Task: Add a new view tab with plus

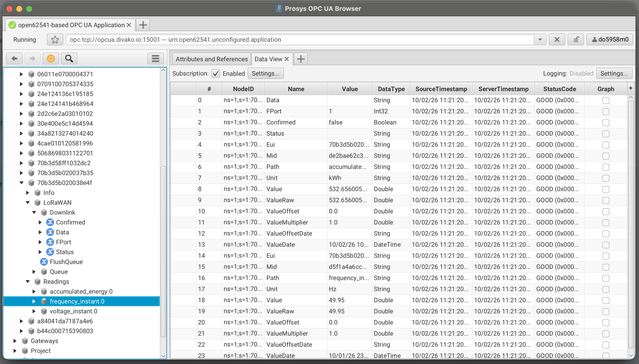Action: click(301, 59)
